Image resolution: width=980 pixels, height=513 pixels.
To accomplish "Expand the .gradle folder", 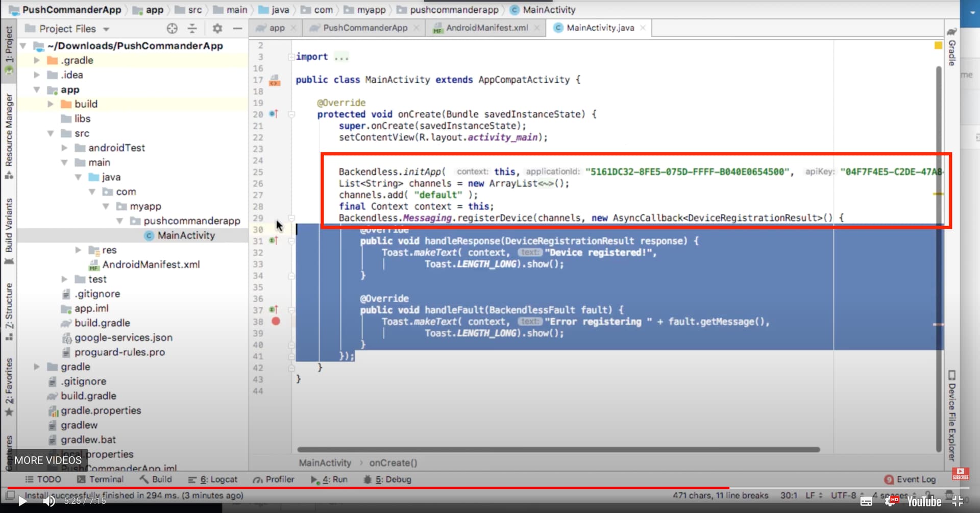I will tap(37, 60).
